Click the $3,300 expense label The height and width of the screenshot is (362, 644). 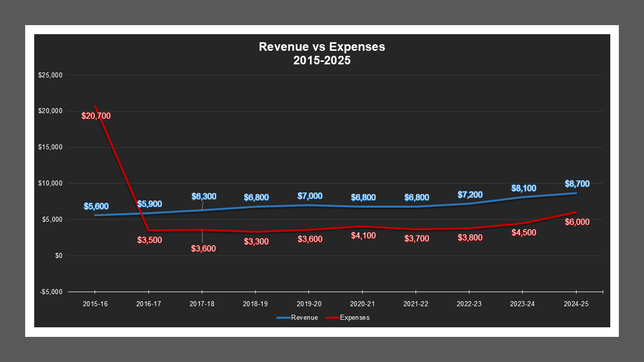[x=256, y=240]
